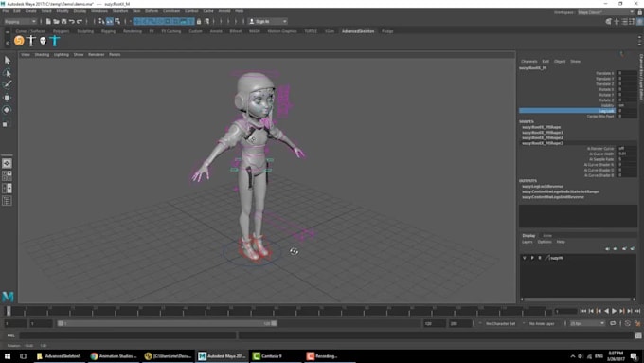Play the animation forward

[614, 311]
